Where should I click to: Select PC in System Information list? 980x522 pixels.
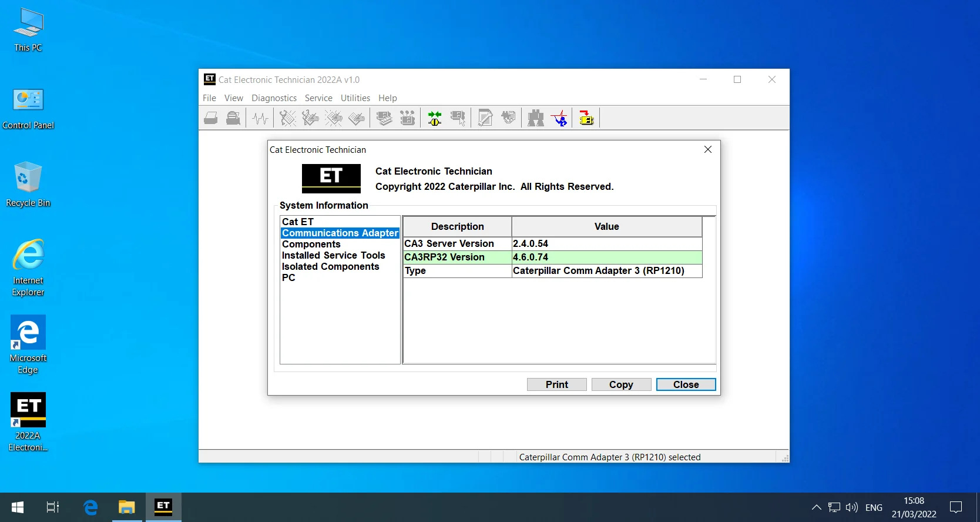pyautogui.click(x=288, y=277)
